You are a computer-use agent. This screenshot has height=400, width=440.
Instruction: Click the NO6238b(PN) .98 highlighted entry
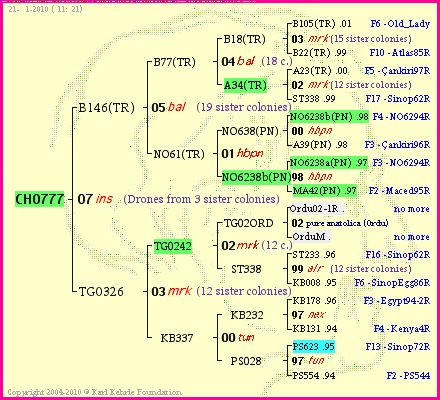coord(329,117)
